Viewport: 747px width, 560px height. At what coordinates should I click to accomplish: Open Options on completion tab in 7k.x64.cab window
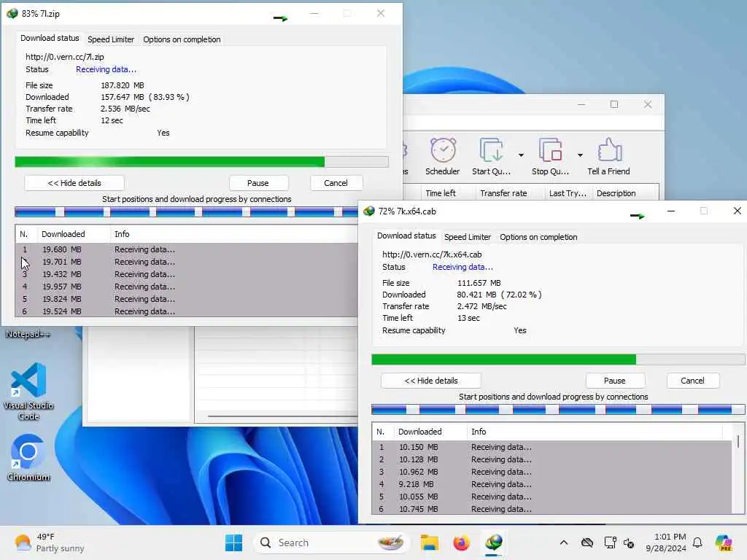pyautogui.click(x=538, y=237)
